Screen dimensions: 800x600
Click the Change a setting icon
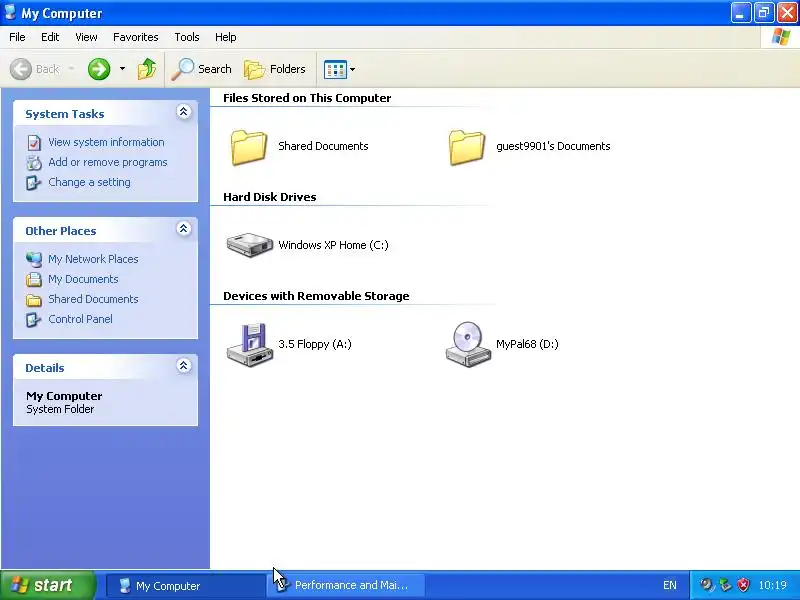[34, 183]
